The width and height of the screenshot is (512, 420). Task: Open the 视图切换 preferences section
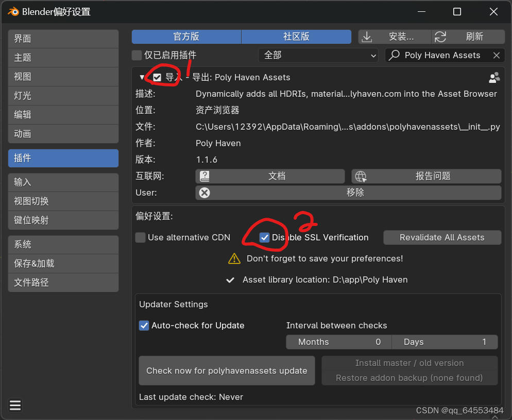pyautogui.click(x=63, y=201)
